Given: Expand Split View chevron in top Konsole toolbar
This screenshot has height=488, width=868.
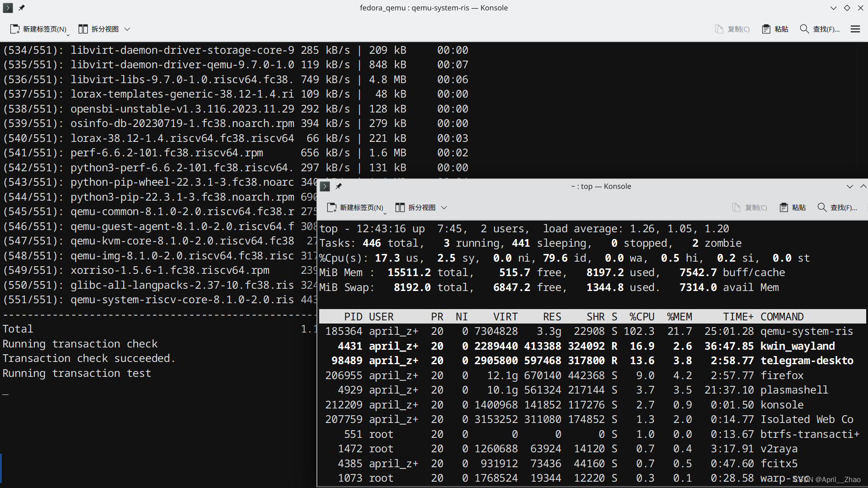Looking at the screenshot, I should click(x=444, y=207).
